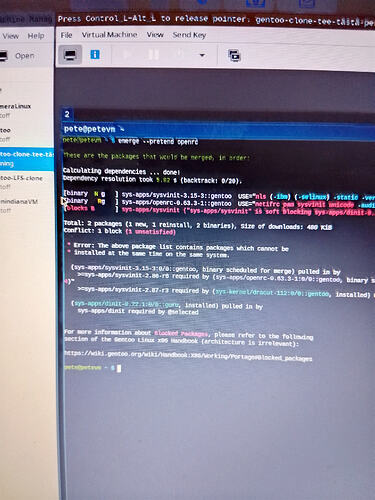Open the Send Key menu
The height and width of the screenshot is (500, 375).
click(x=189, y=35)
